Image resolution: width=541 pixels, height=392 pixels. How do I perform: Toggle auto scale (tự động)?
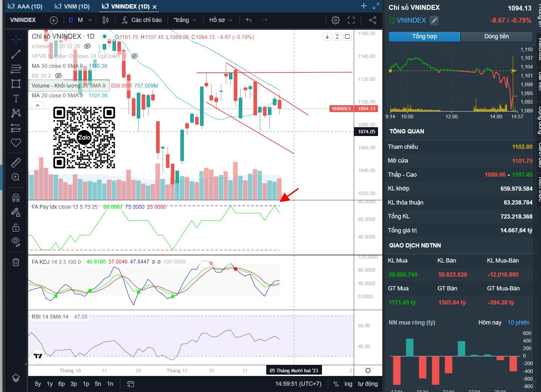pos(368,384)
